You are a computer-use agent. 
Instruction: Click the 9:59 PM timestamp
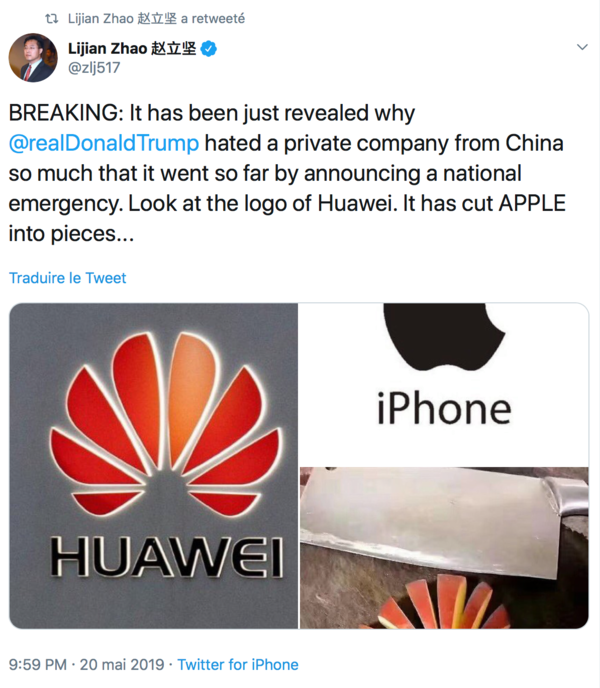pyautogui.click(x=38, y=664)
